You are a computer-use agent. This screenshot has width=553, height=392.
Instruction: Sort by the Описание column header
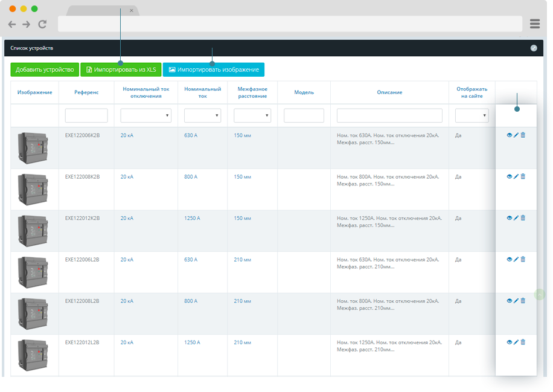pos(389,92)
